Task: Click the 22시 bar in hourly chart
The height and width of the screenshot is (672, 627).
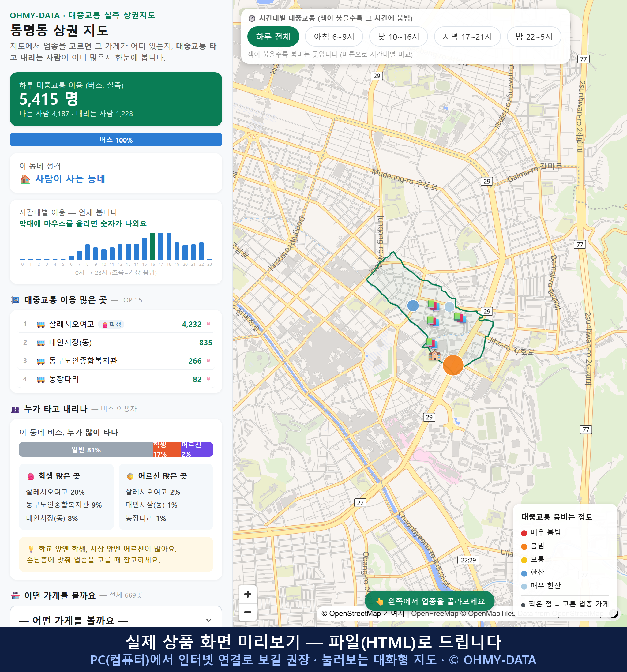Action: (201, 251)
